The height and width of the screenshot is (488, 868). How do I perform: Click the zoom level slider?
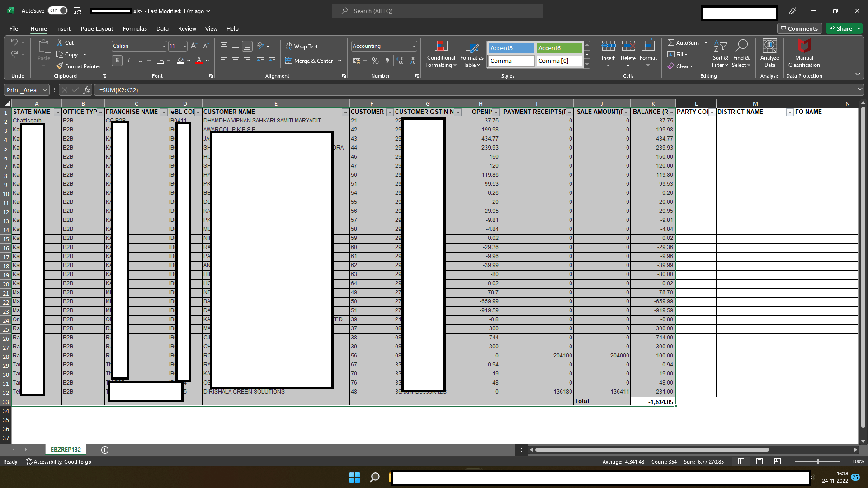tap(817, 461)
